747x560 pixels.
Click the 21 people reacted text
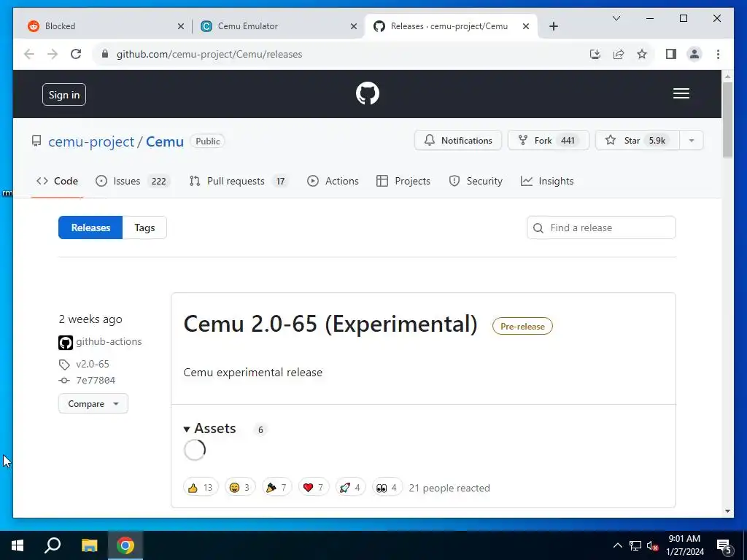point(449,488)
